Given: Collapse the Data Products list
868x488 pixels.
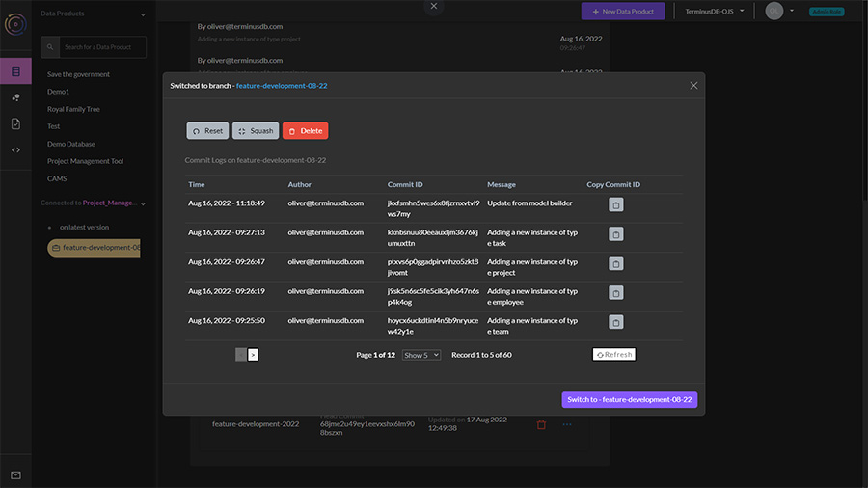Looking at the screenshot, I should coord(143,14).
